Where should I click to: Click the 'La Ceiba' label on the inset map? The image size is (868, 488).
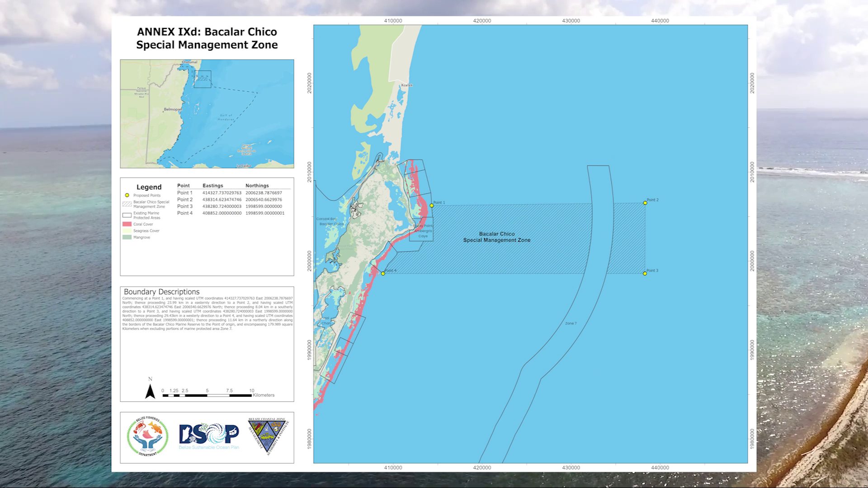[x=244, y=166]
